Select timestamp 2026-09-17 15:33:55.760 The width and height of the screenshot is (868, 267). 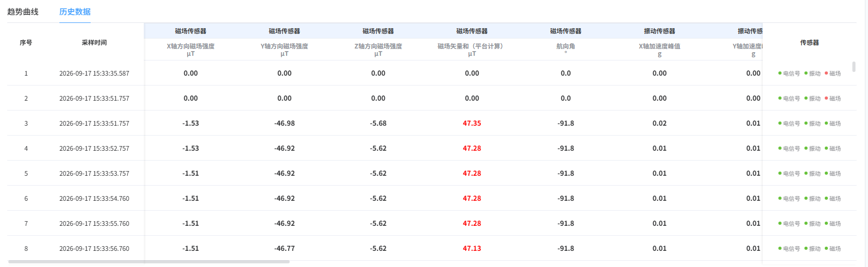point(94,224)
